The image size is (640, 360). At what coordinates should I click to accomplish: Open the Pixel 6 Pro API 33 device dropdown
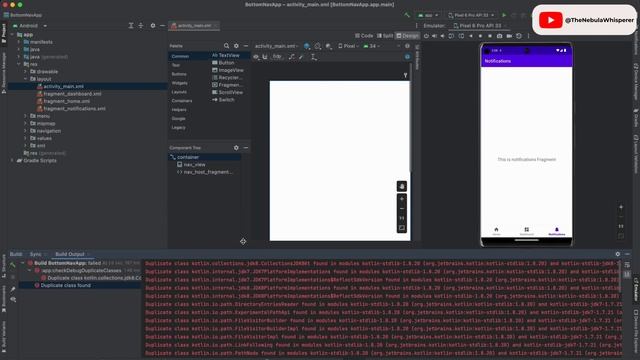tap(471, 15)
